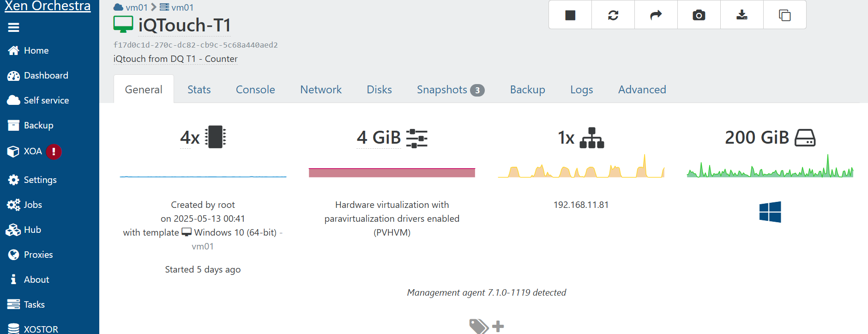Click the VM UUID text
Viewport: 868px width, 334px height.
coord(195,45)
